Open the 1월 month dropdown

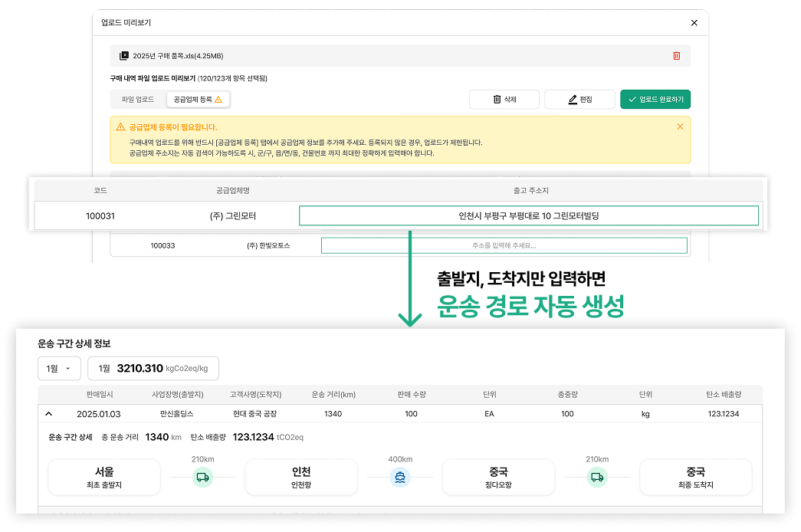[59, 369]
